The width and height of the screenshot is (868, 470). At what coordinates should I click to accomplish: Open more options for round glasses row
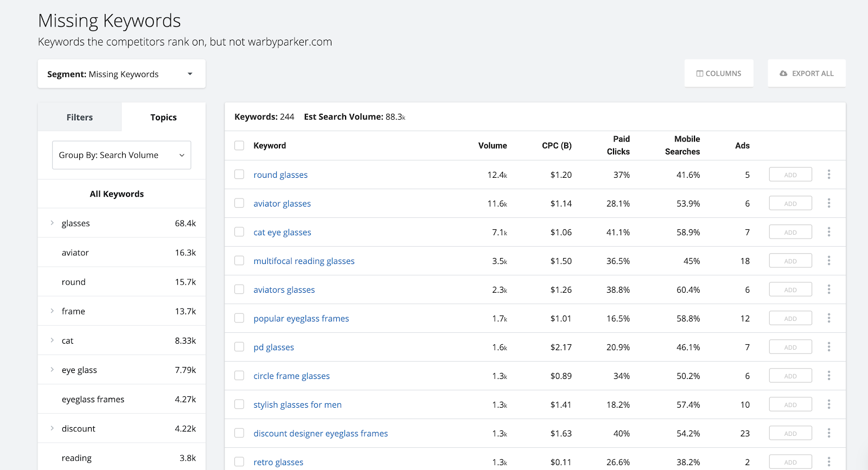point(829,175)
